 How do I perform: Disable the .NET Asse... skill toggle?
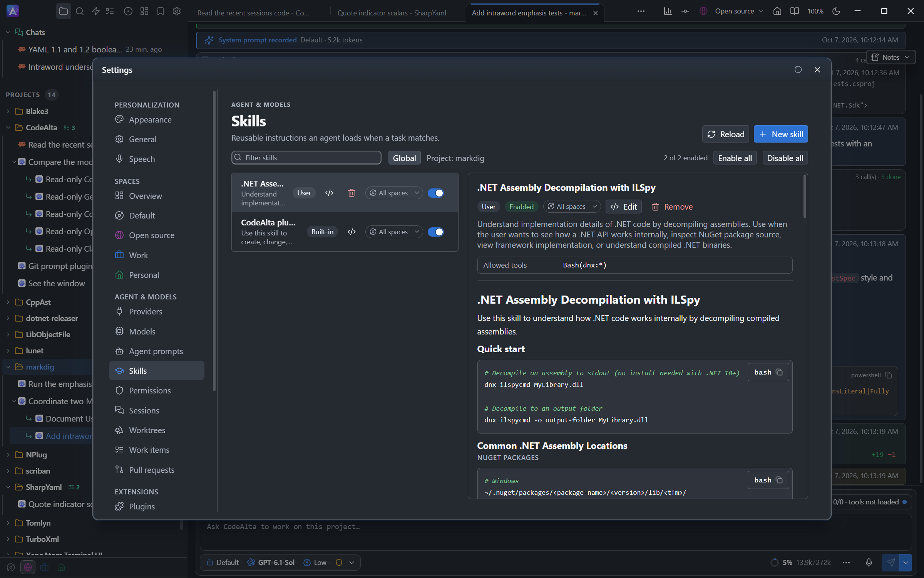[x=436, y=193]
